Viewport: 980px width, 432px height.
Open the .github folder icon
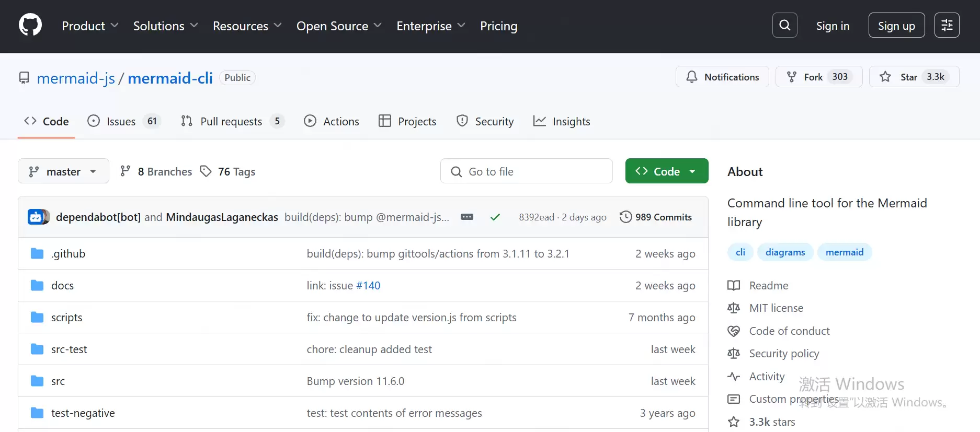click(37, 253)
